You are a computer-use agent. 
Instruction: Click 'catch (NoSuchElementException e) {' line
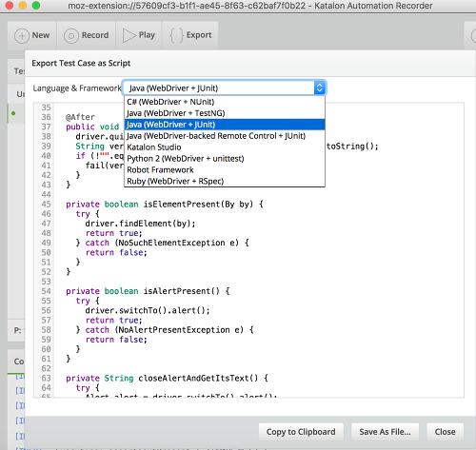tap(168, 243)
